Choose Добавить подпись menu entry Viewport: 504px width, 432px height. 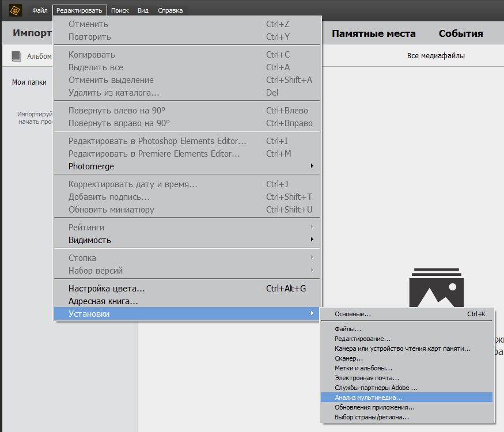(187, 197)
